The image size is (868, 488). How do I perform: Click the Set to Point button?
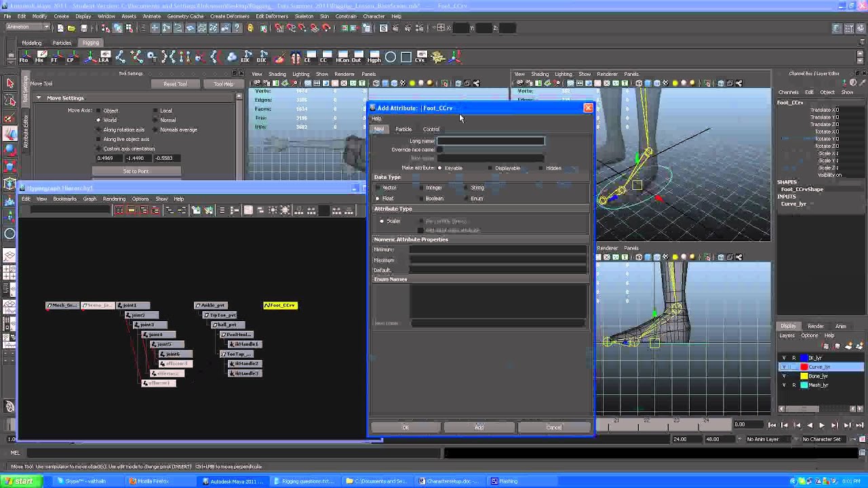click(136, 171)
